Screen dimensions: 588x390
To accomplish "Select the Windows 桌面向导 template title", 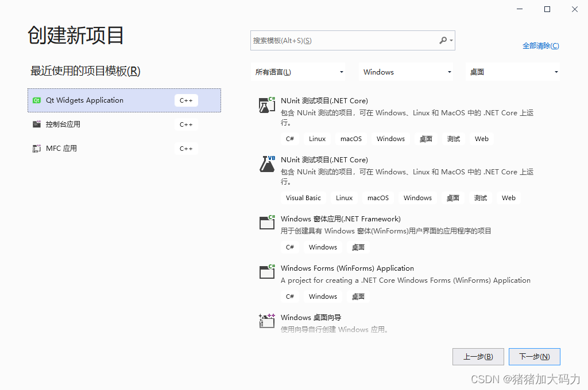I will (311, 318).
